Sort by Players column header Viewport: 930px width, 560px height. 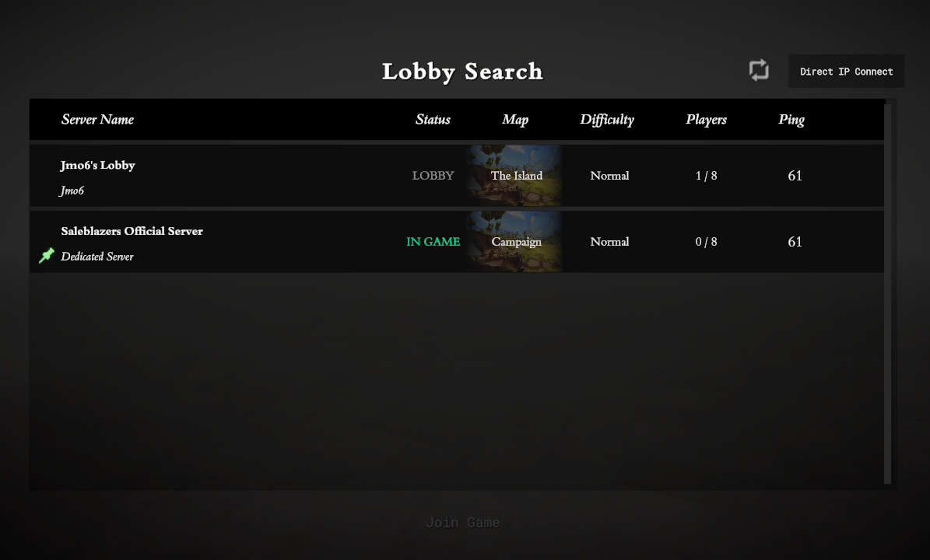706,120
